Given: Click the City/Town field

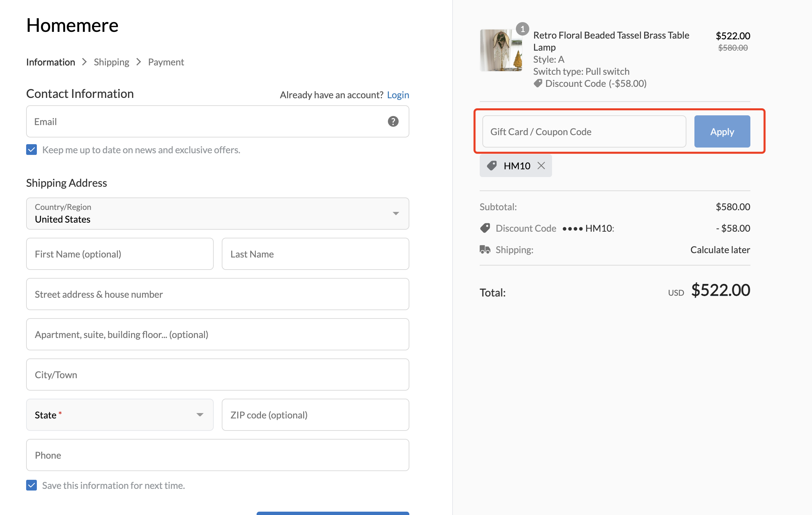Looking at the screenshot, I should pyautogui.click(x=217, y=375).
